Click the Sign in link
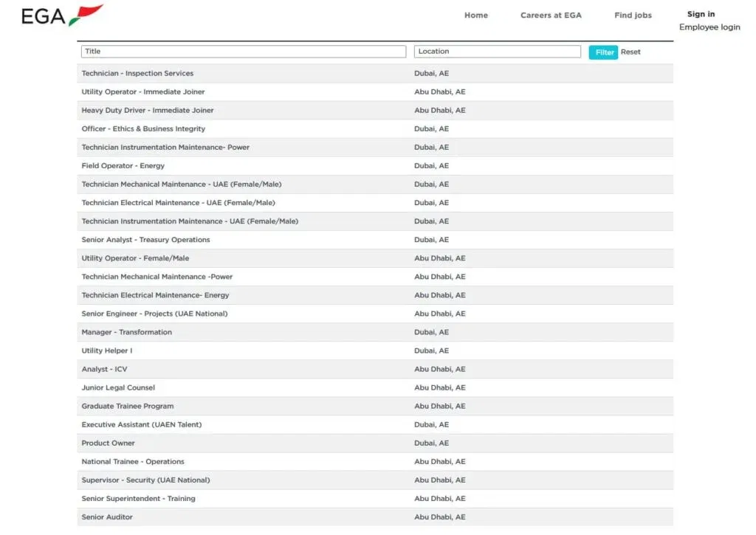This screenshot has height=535, width=756. coord(701,14)
